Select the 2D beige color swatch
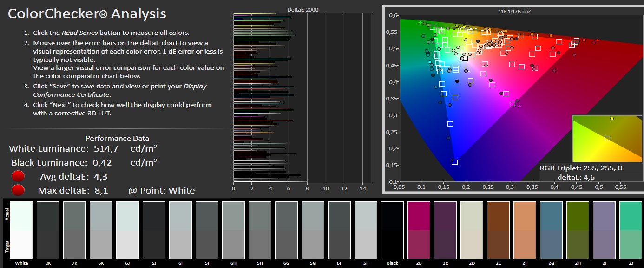This screenshot has width=644, height=268. click(472, 230)
